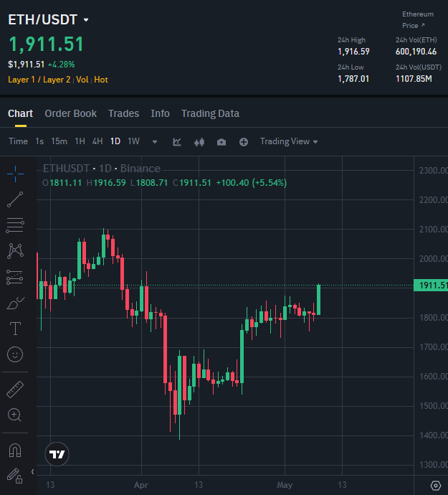Open the technical indicators icon
This screenshot has width=448, height=495.
[177, 142]
